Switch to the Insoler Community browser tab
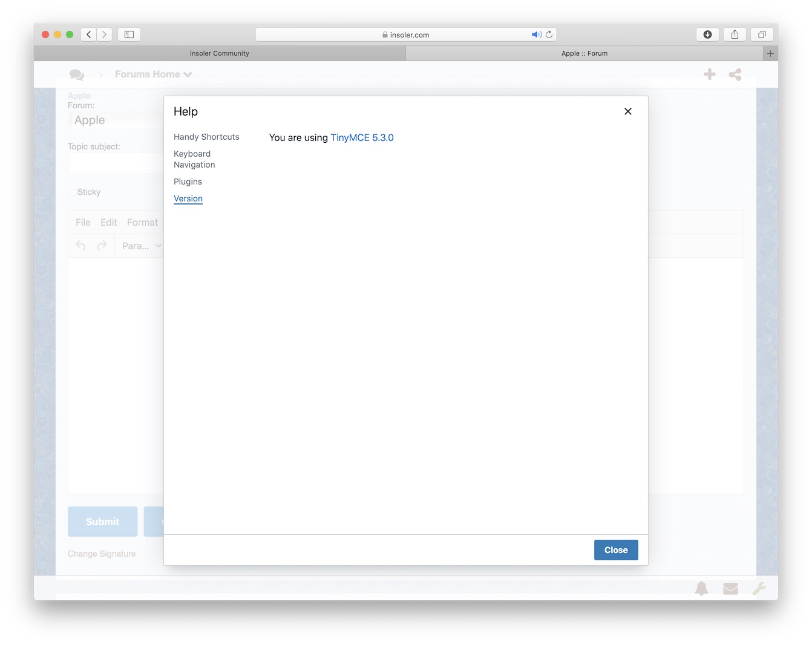This screenshot has height=645, width=812. 219,53
